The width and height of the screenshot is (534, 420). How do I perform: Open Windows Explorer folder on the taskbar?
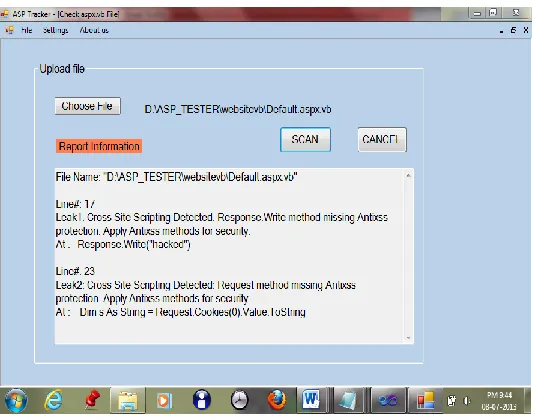point(128,400)
